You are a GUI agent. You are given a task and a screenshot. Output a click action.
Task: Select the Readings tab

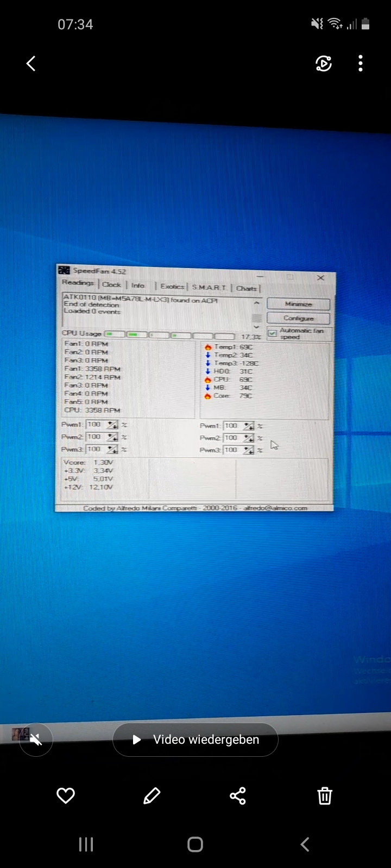[78, 283]
